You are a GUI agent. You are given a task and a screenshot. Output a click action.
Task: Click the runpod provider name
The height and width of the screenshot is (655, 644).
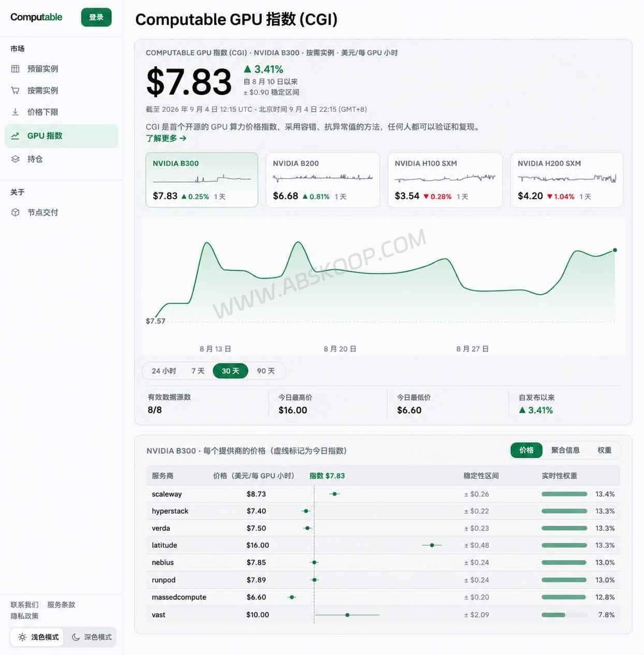164,580
